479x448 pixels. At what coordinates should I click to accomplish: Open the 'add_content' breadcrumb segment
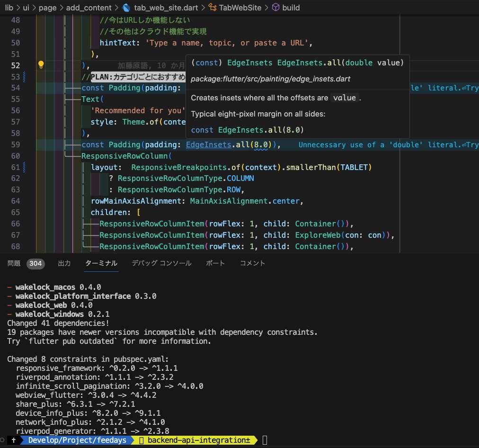pyautogui.click(x=89, y=8)
